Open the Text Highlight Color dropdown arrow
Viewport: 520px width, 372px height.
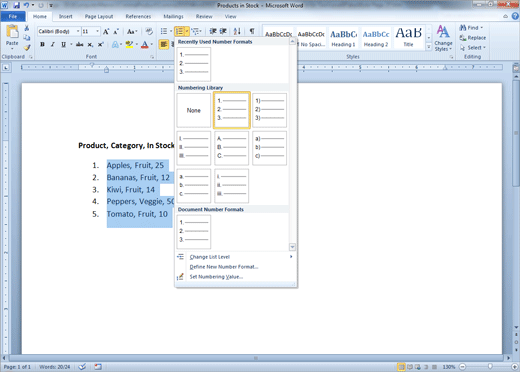(x=137, y=44)
